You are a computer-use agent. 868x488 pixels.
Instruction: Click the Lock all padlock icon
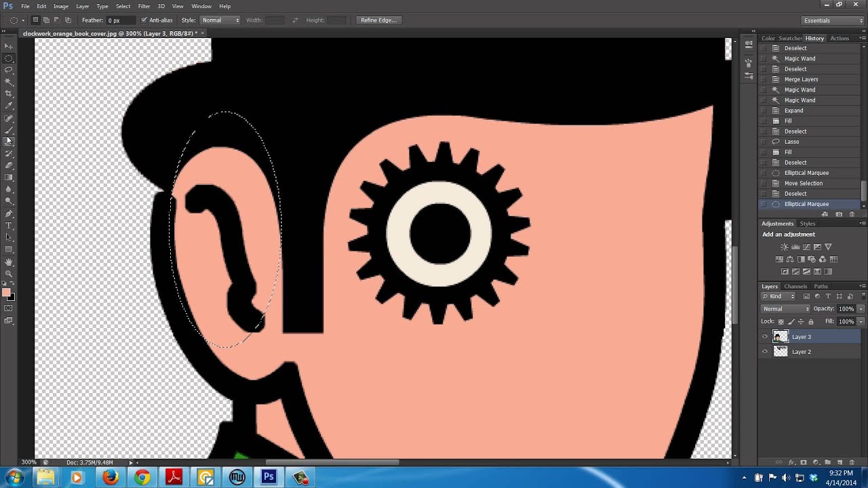pos(811,322)
